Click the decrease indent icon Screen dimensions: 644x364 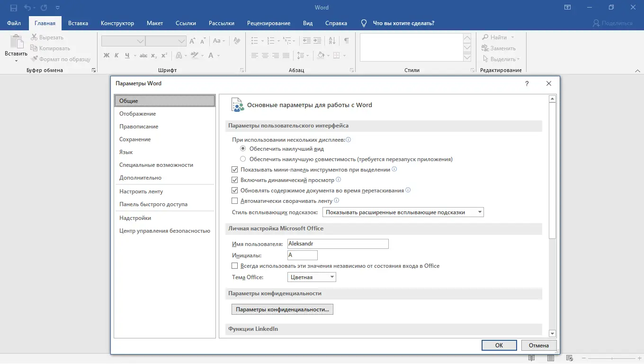pyautogui.click(x=307, y=41)
